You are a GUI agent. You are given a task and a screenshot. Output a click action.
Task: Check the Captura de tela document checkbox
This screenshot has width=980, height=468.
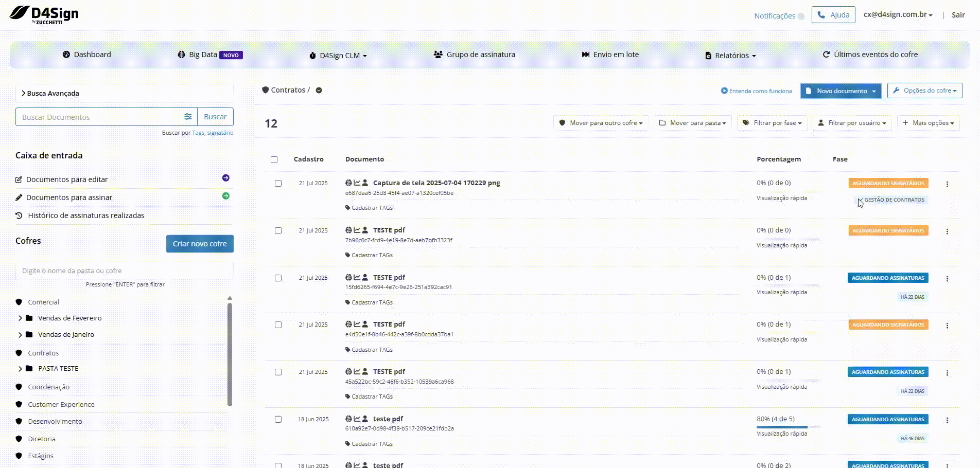click(278, 183)
